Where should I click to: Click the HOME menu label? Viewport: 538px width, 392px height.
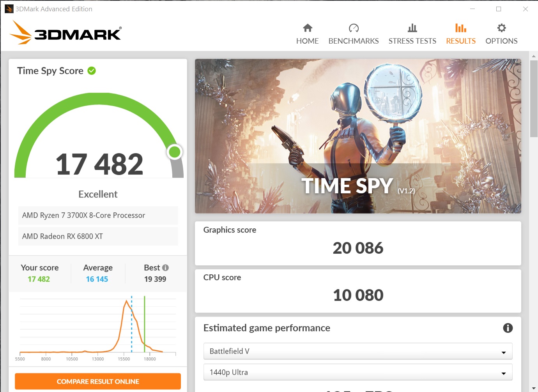(308, 41)
